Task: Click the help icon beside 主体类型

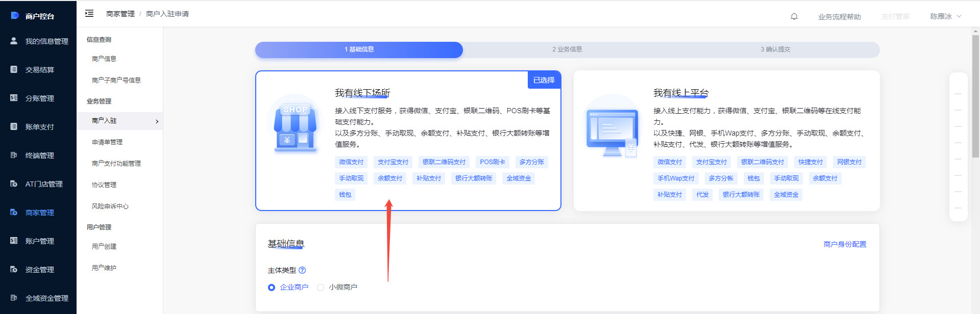Action: click(302, 270)
